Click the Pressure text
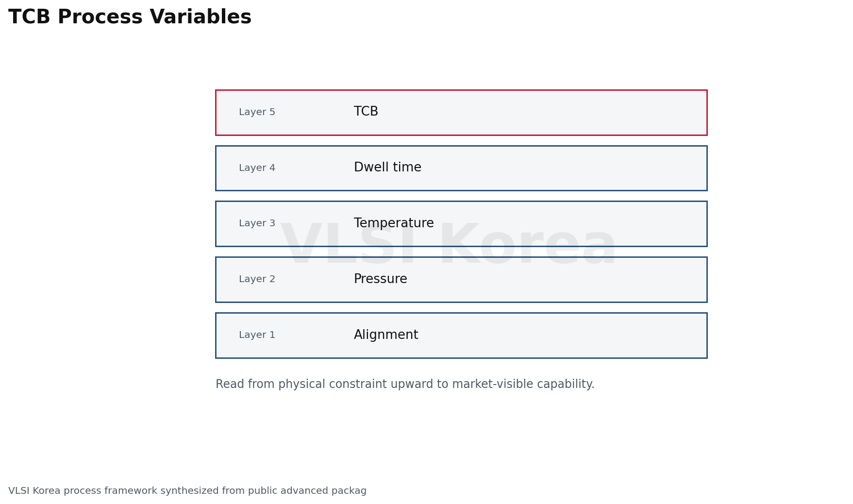 (380, 279)
